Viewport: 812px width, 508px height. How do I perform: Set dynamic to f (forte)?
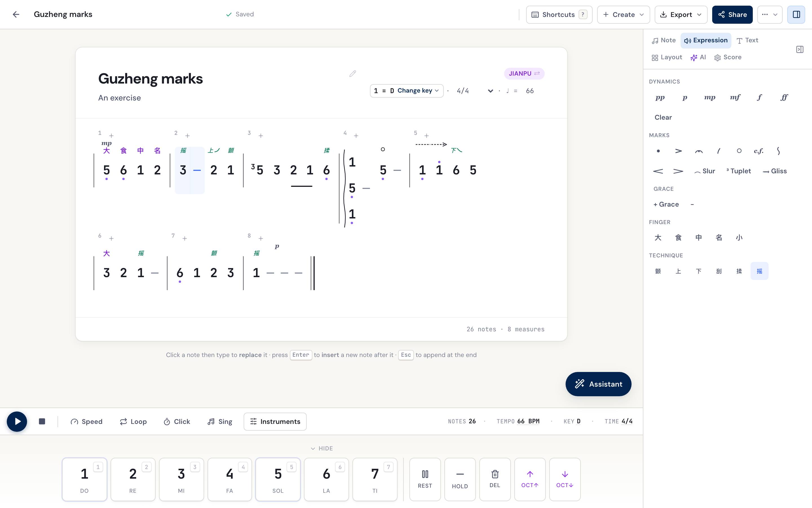pyautogui.click(x=759, y=97)
